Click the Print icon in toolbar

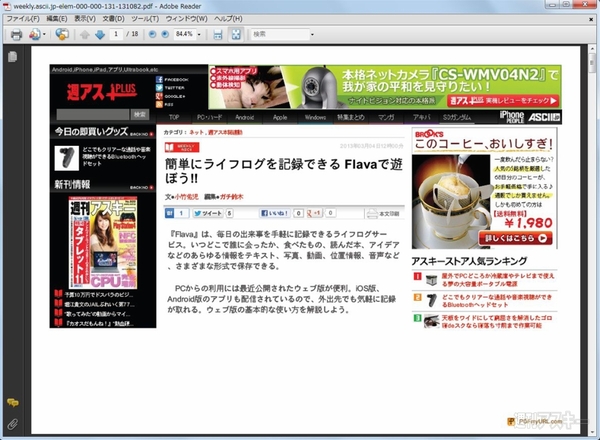point(16,34)
